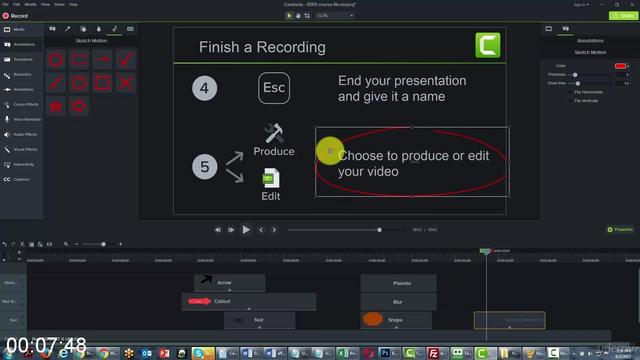Open the canvas zoom level dropdown
Screen dimensions: 640x360
(335, 16)
